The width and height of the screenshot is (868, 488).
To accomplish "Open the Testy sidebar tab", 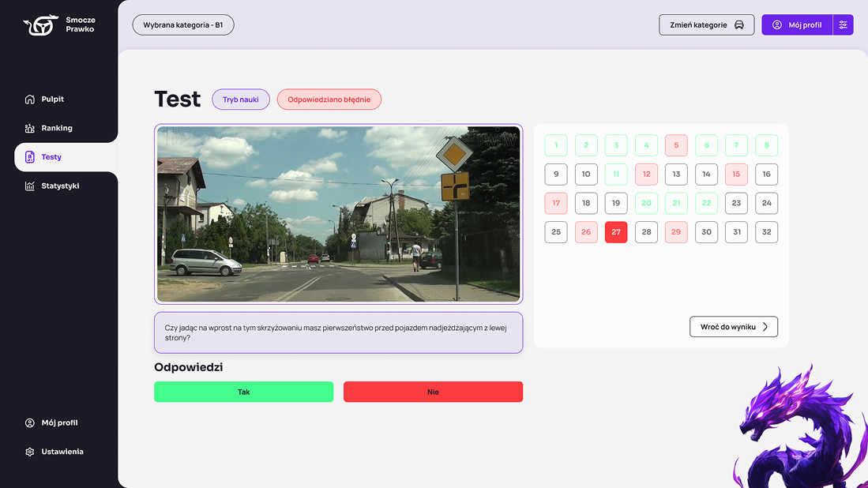I will [x=52, y=157].
